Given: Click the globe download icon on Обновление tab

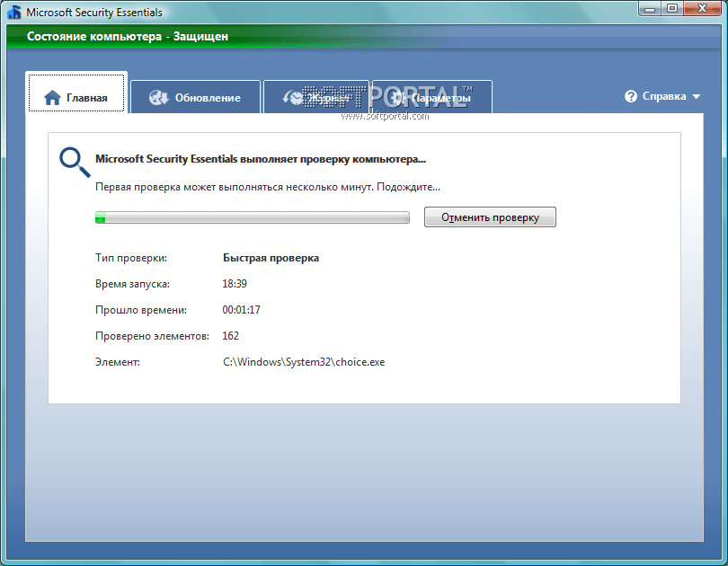Looking at the screenshot, I should [159, 97].
